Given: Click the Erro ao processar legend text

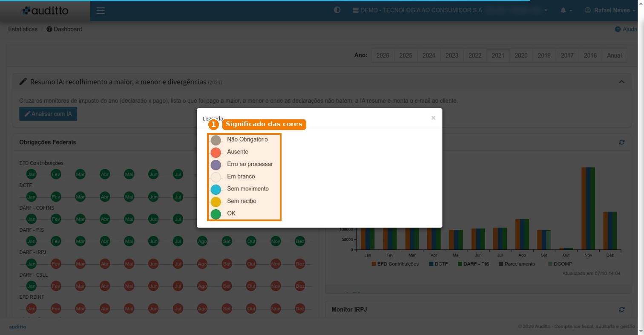Looking at the screenshot, I should (250, 164).
